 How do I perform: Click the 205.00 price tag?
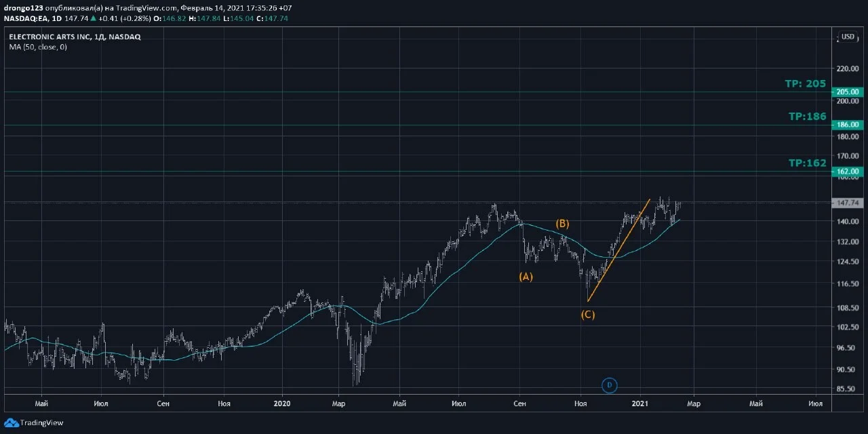tap(848, 92)
